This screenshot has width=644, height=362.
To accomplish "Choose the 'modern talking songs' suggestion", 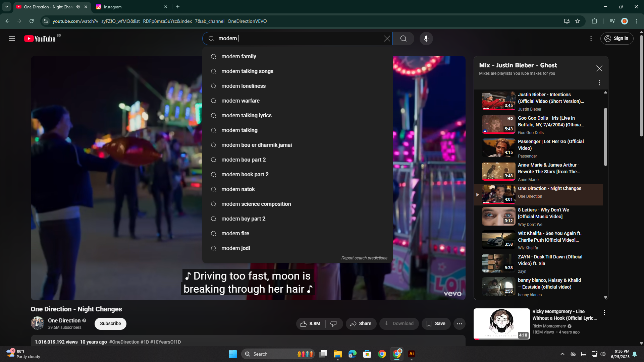I will coord(297,71).
